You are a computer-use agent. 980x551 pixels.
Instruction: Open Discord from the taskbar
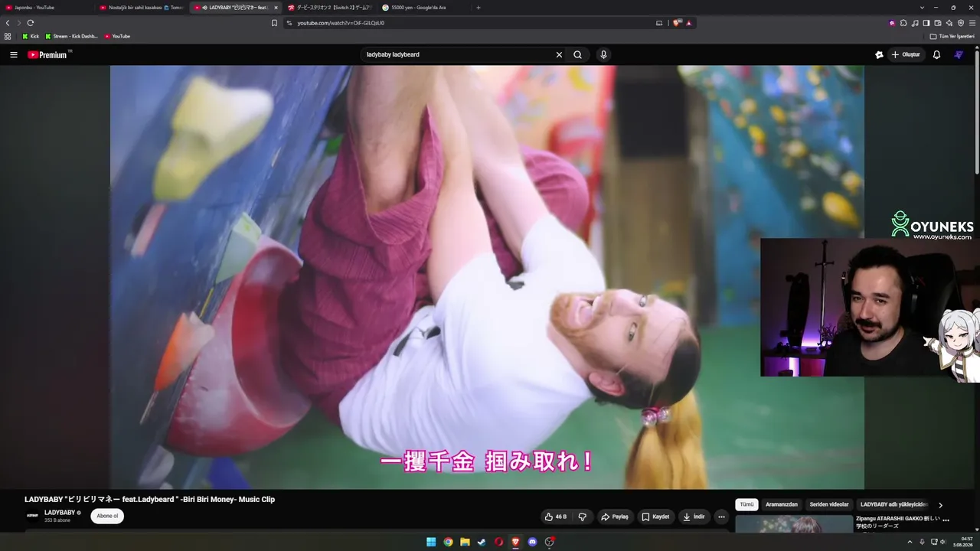click(532, 542)
